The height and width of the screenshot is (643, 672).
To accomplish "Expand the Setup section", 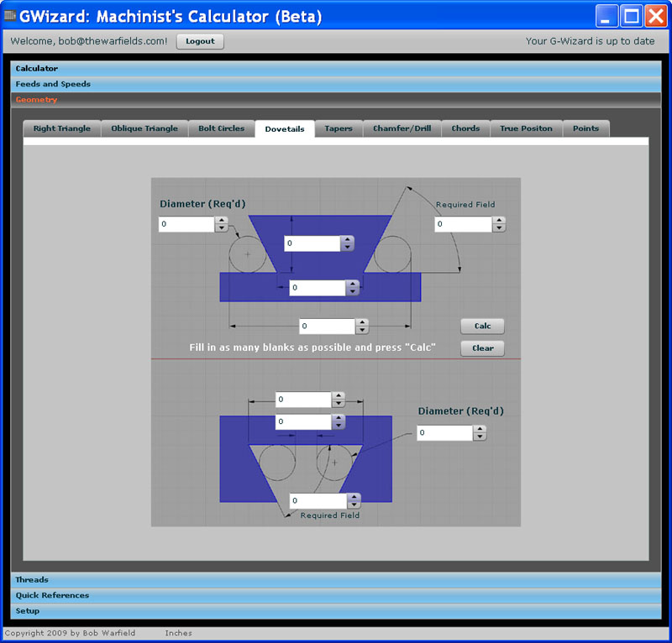I will pos(336,611).
